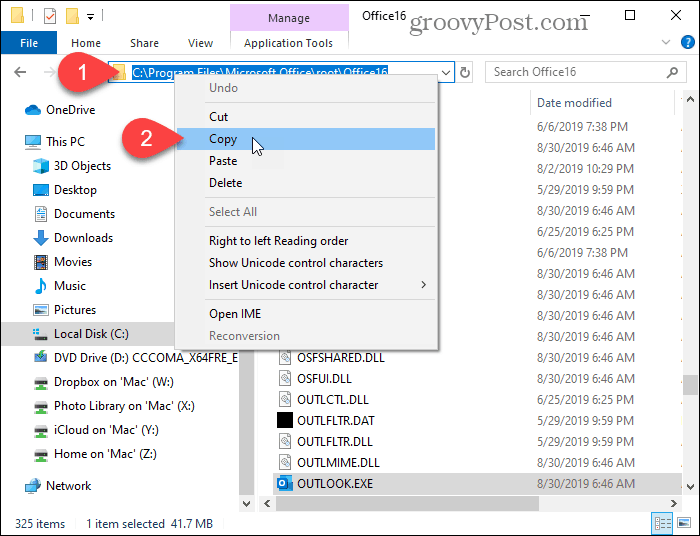Click the Refresh button next to address bar
Viewport: 700px width, 536px height.
[x=465, y=72]
